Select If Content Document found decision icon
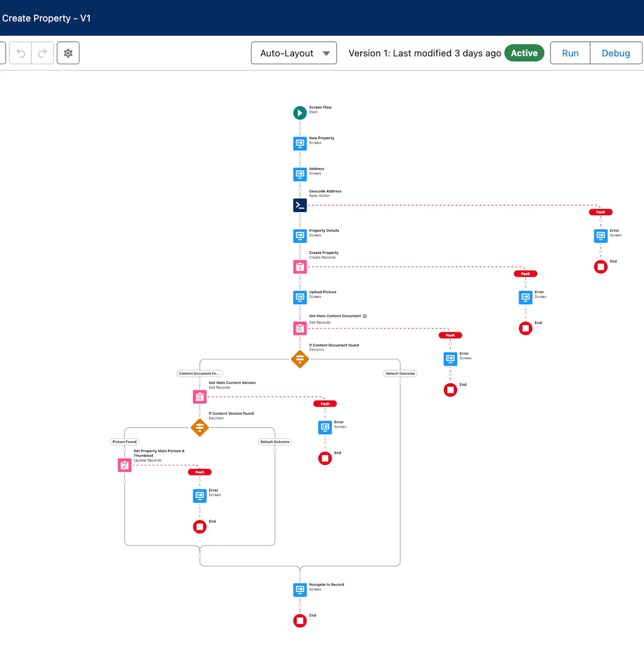 coord(300,359)
